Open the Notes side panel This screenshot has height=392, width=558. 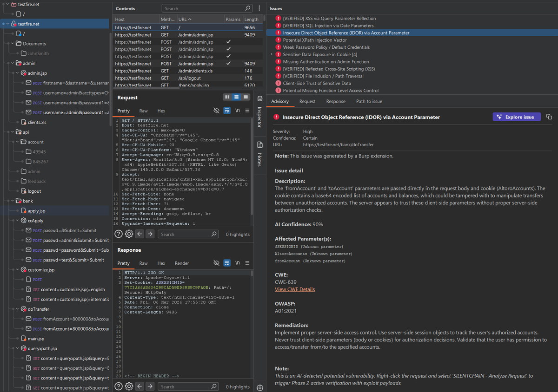tap(259, 158)
